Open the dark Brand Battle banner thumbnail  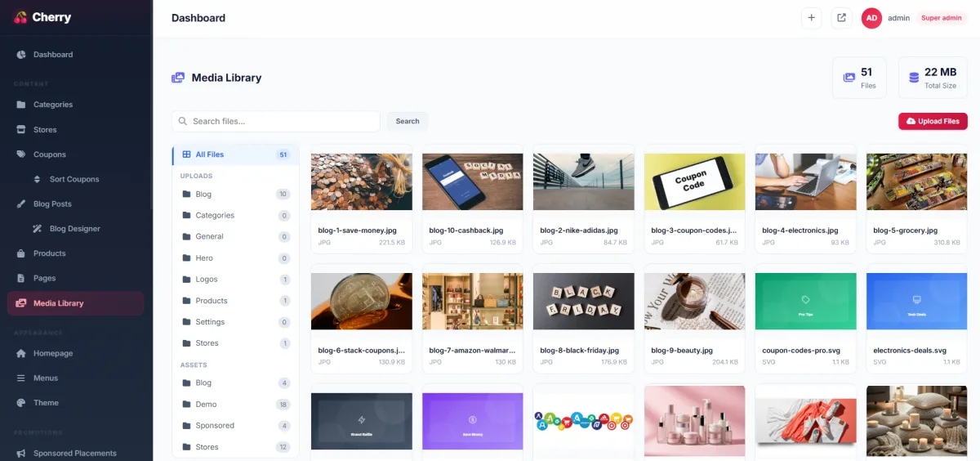tap(362, 421)
